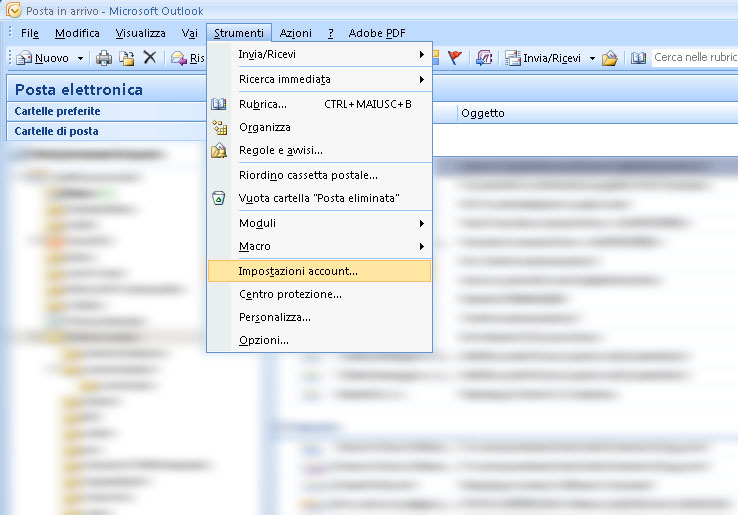
Task: Select Personalizza... menu entry
Action: [x=320, y=317]
